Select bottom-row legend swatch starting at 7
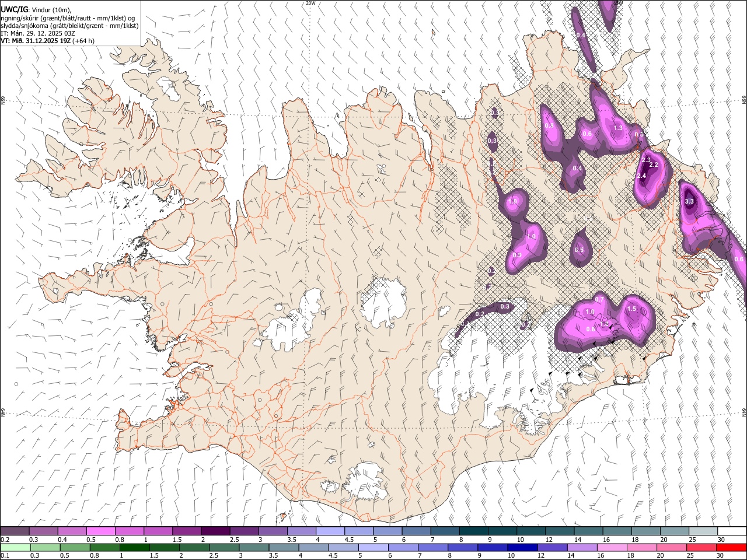Screen dimensions: 747x560 [x=433, y=547]
